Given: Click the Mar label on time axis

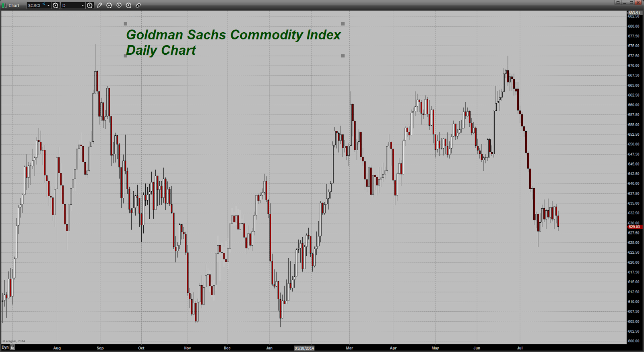Looking at the screenshot, I should (349, 348).
